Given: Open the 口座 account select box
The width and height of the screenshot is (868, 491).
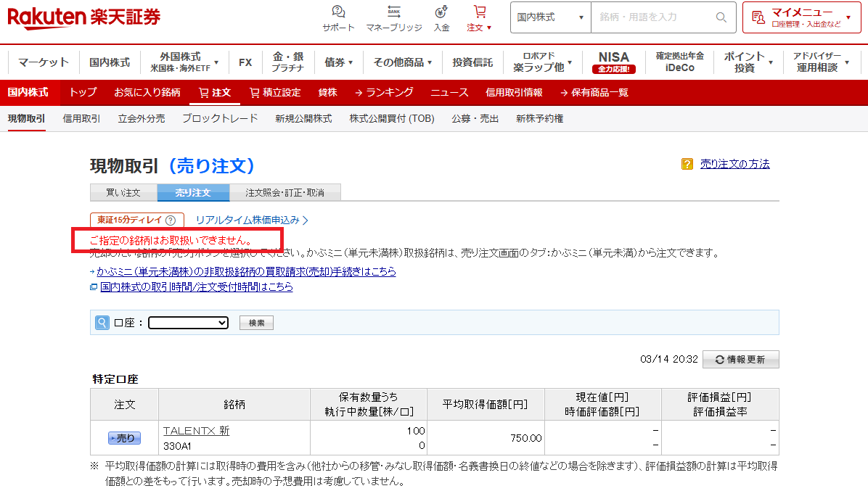Looking at the screenshot, I should [188, 323].
